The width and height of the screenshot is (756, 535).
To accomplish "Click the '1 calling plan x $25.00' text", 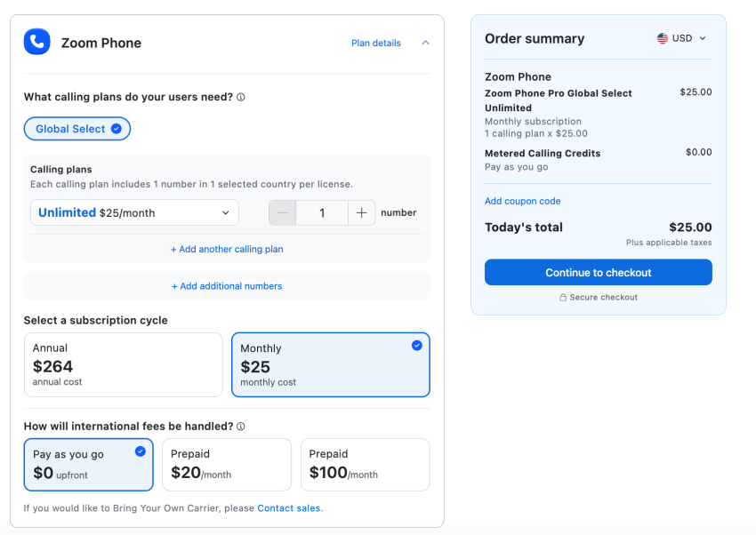I will click(536, 134).
